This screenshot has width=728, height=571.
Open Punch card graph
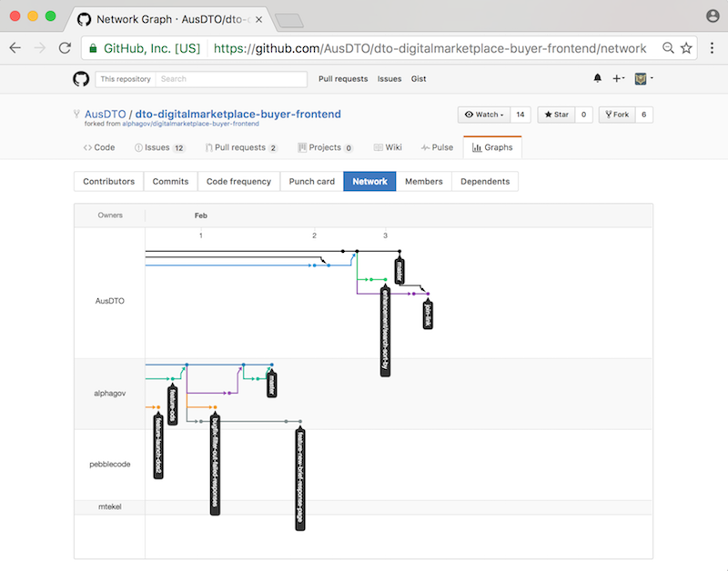(311, 181)
